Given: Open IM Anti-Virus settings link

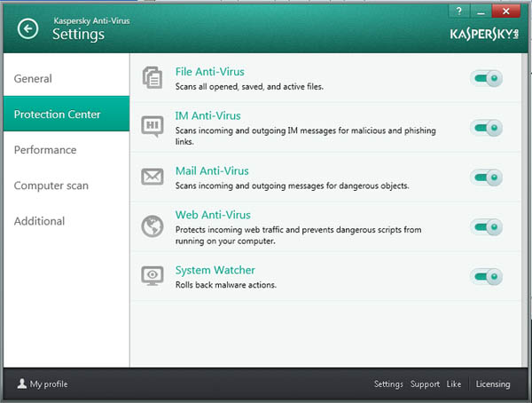Looking at the screenshot, I should coord(208,115).
